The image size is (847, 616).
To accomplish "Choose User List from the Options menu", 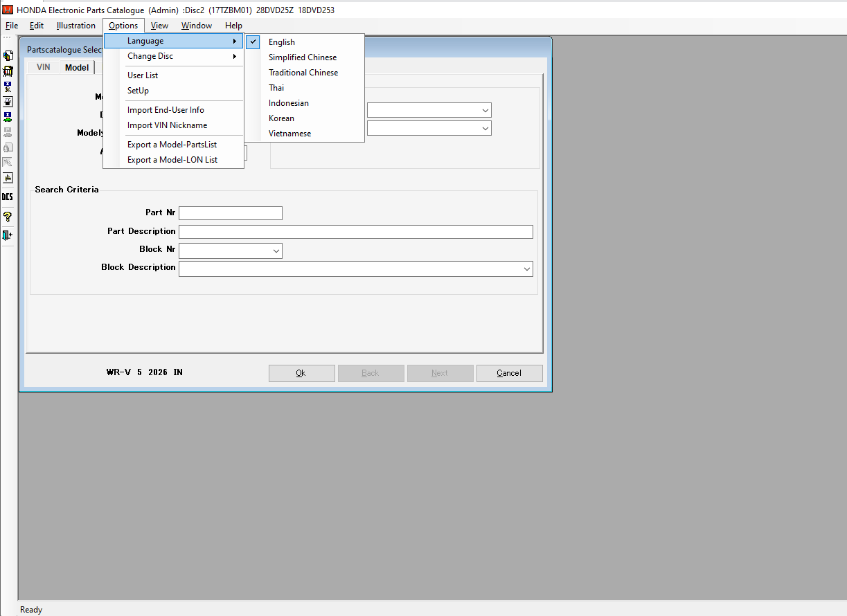I will (174, 75).
